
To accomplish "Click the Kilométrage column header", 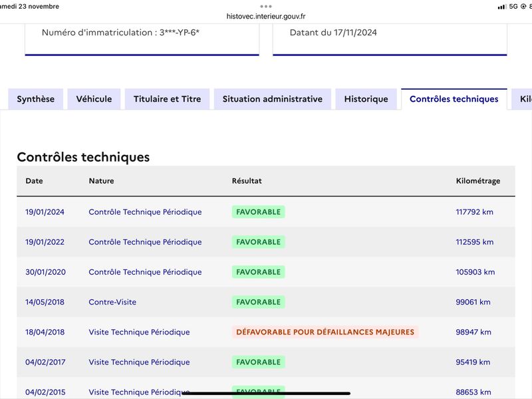I will pos(478,181).
